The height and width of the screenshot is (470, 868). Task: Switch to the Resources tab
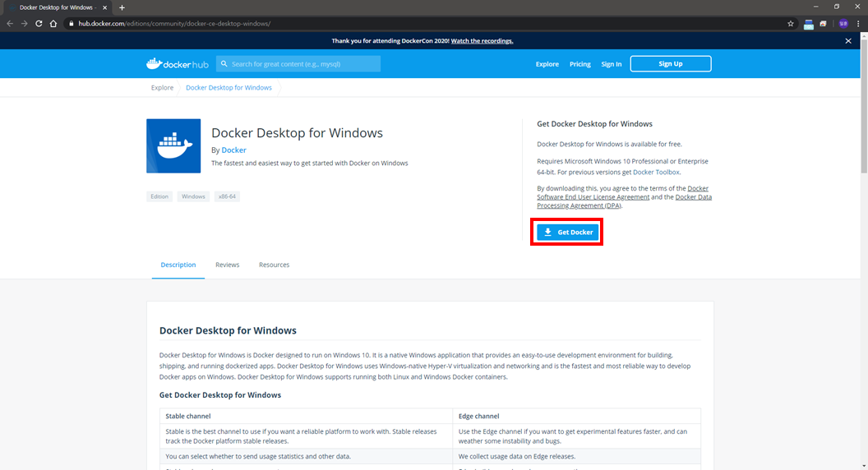click(274, 265)
